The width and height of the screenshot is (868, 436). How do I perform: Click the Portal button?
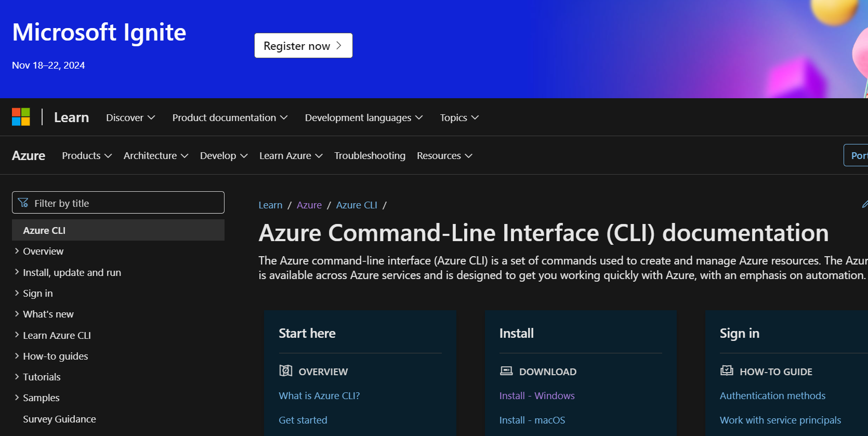pyautogui.click(x=857, y=155)
